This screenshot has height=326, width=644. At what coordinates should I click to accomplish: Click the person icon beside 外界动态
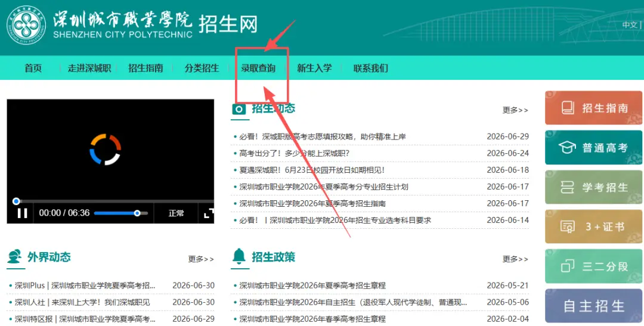tap(14, 257)
